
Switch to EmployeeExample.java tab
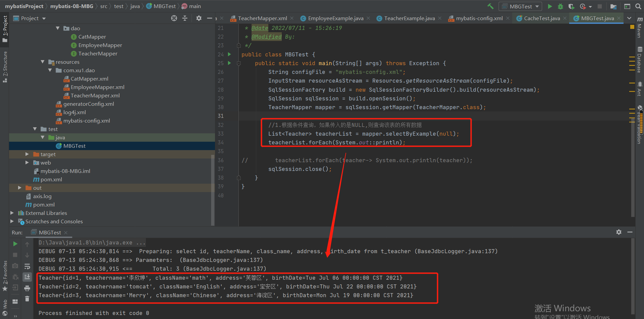pos(335,18)
